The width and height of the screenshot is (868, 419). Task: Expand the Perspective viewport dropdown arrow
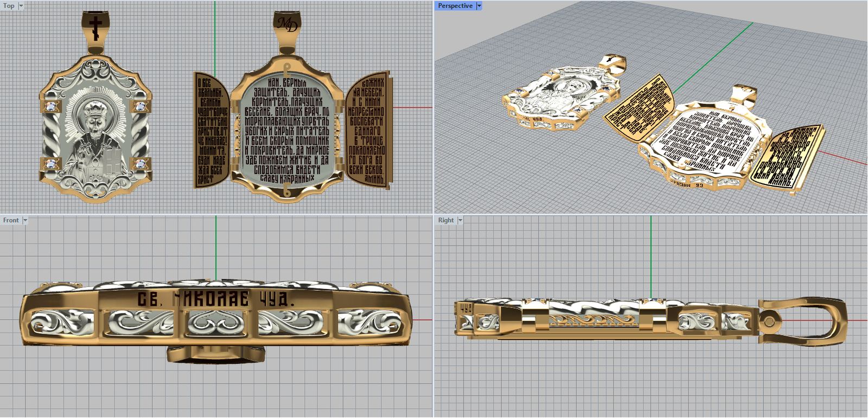click(478, 6)
